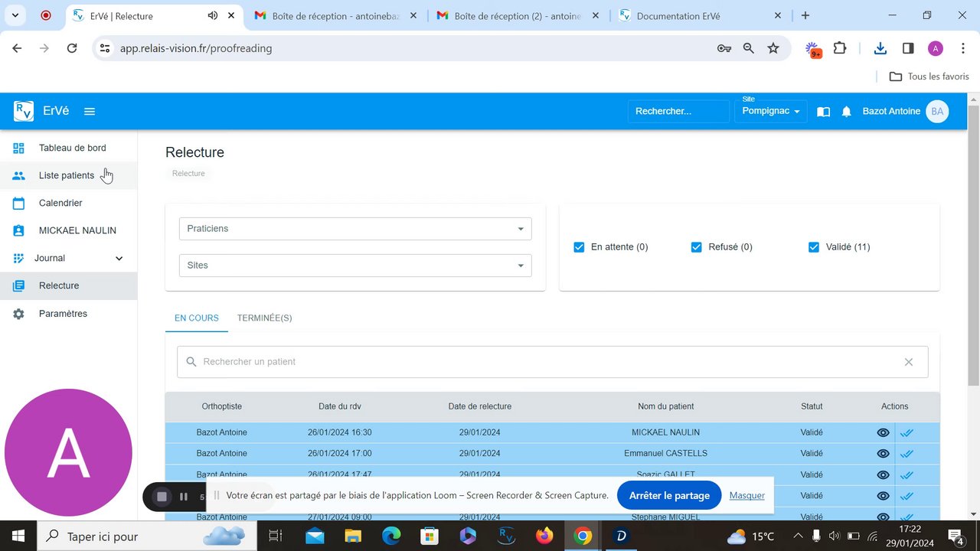Open the Sites filter dropdown
Viewport: 980px width, 551px height.
click(x=355, y=266)
